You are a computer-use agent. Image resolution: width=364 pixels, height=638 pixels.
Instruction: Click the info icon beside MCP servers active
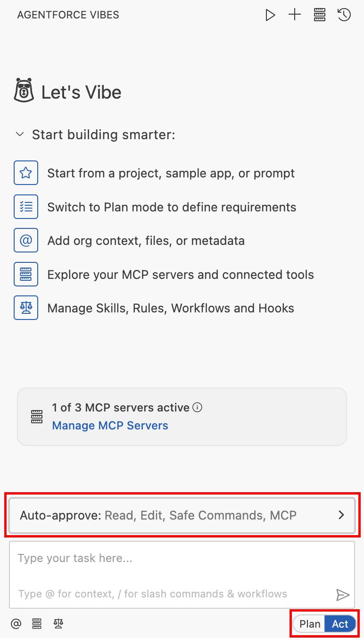198,407
